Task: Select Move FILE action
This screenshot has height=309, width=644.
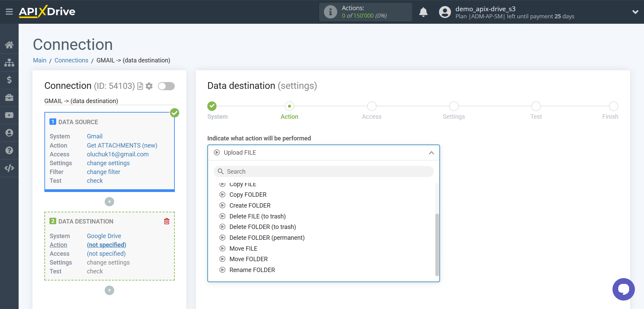Action: click(243, 249)
